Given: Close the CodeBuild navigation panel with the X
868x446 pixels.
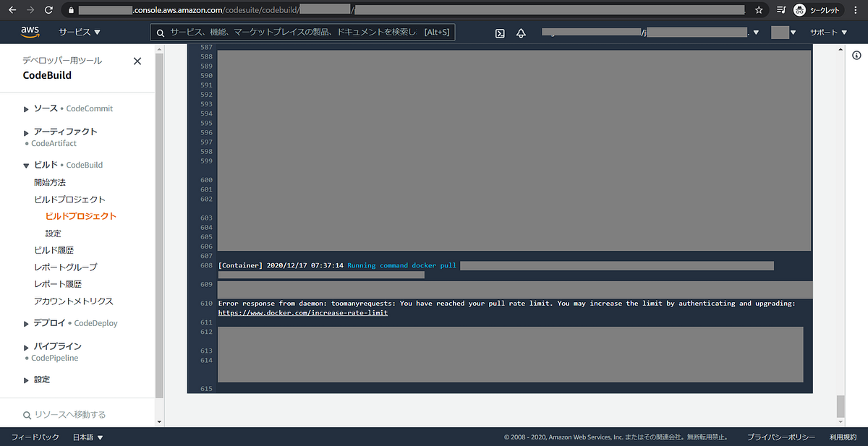Looking at the screenshot, I should click(137, 61).
